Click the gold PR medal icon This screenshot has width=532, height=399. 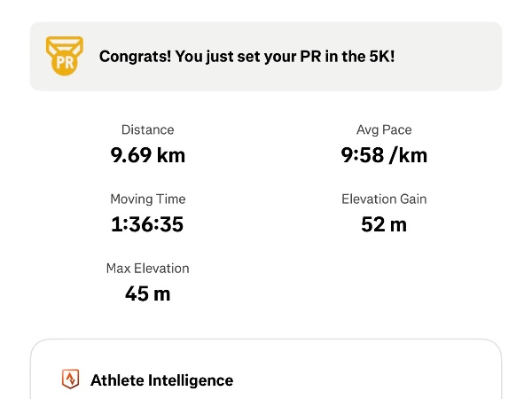(64, 55)
